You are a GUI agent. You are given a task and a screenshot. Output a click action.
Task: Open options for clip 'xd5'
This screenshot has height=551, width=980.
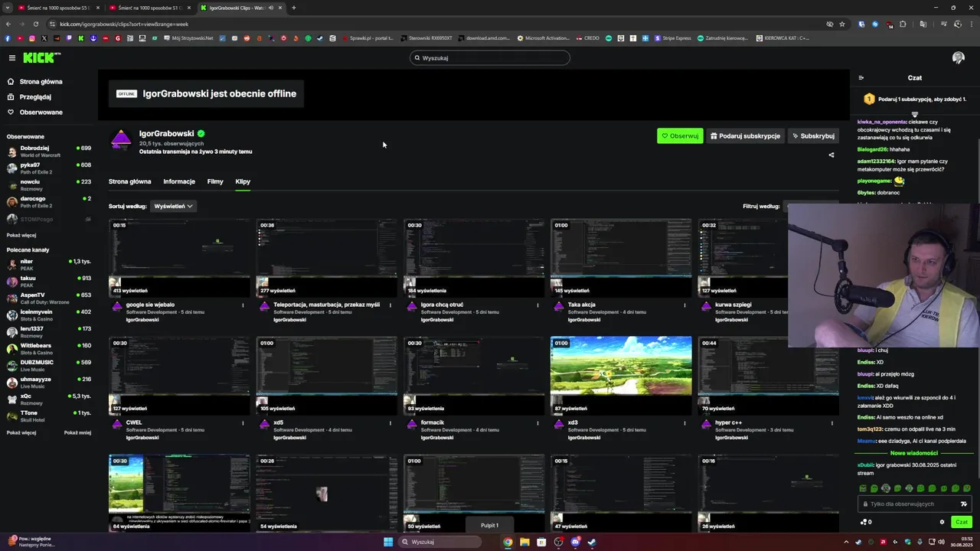coord(390,423)
